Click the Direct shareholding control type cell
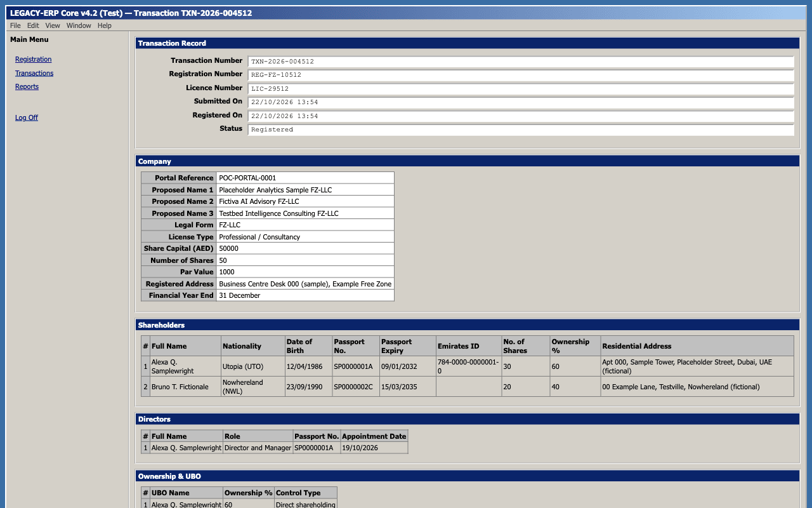 306,505
